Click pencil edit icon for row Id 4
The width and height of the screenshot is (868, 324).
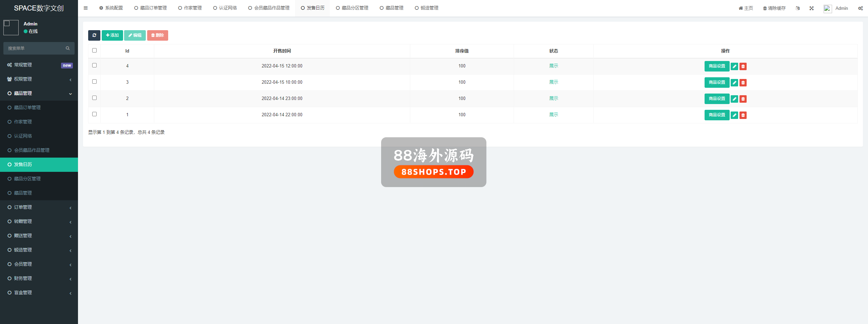(x=734, y=66)
